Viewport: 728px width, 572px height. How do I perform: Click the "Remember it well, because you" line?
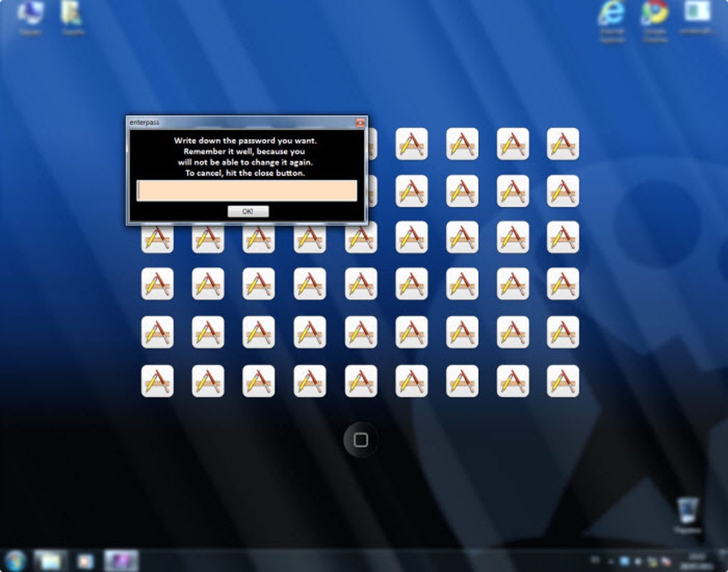click(x=244, y=151)
